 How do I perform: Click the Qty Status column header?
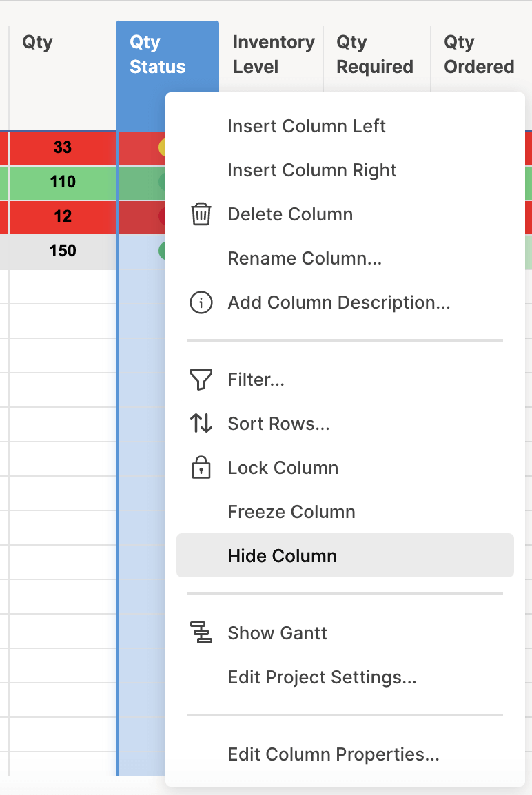click(158, 54)
